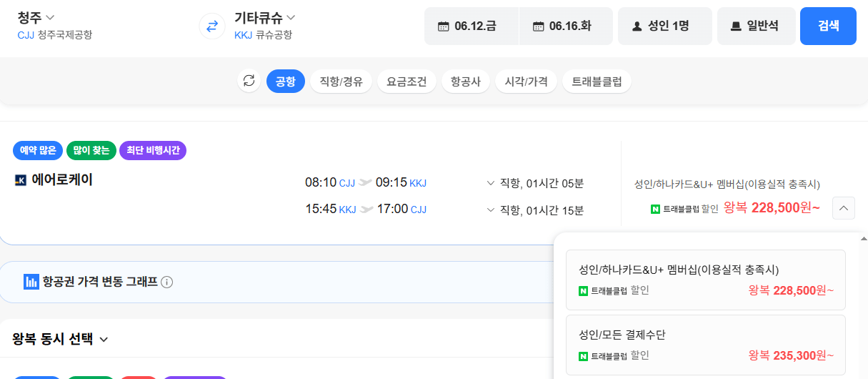The image size is (868, 379).
Task: Change the seat class 일반석
Action: 757,26
